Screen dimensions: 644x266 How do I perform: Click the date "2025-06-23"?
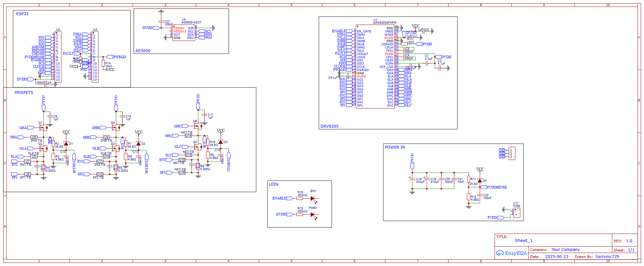[557, 257]
